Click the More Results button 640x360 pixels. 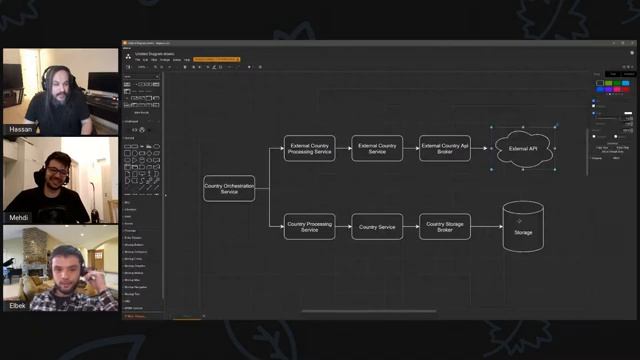142,113
